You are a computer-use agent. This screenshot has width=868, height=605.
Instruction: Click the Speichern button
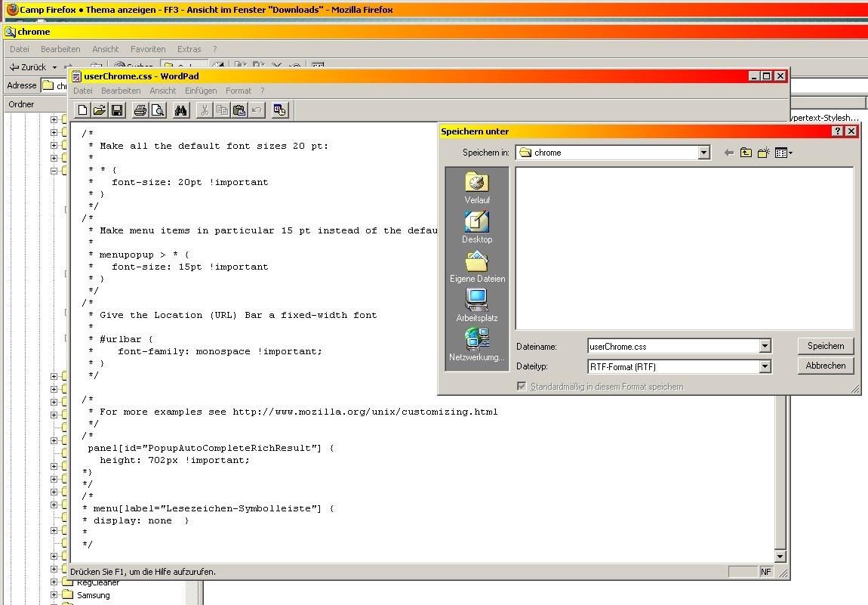(826, 346)
